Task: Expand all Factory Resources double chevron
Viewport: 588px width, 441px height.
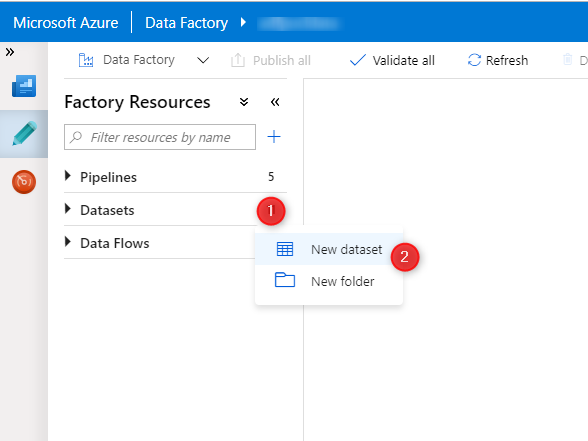Action: (244, 102)
